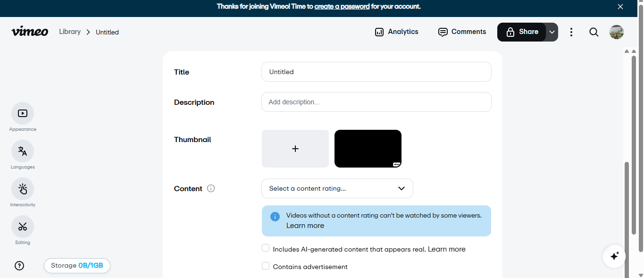Viewport: 644px width, 278px height.
Task: Check the Contains advertisement box
Action: 266,266
